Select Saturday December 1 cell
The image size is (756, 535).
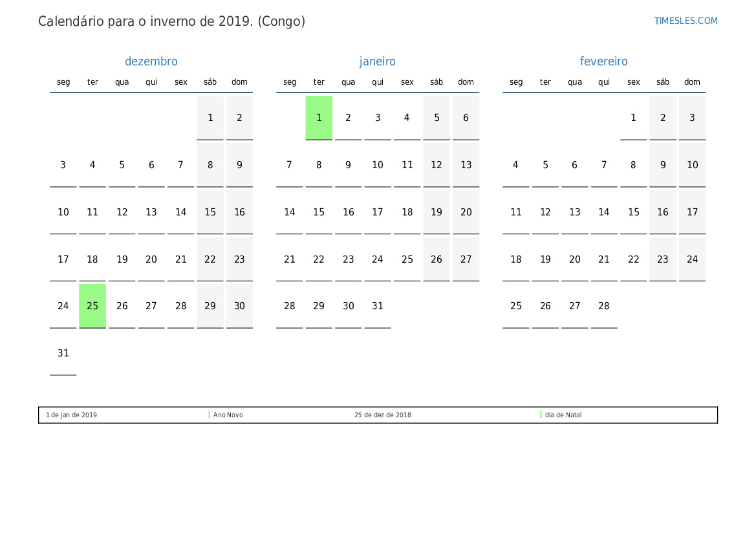(x=210, y=118)
